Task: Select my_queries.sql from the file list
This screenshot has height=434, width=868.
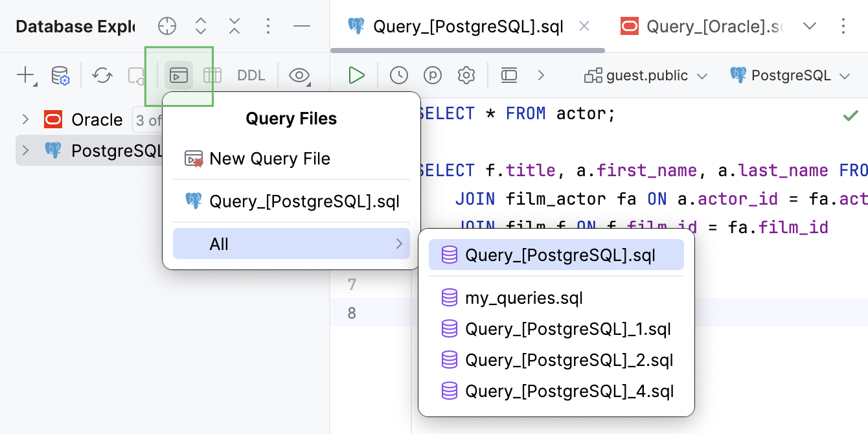Action: tap(523, 297)
